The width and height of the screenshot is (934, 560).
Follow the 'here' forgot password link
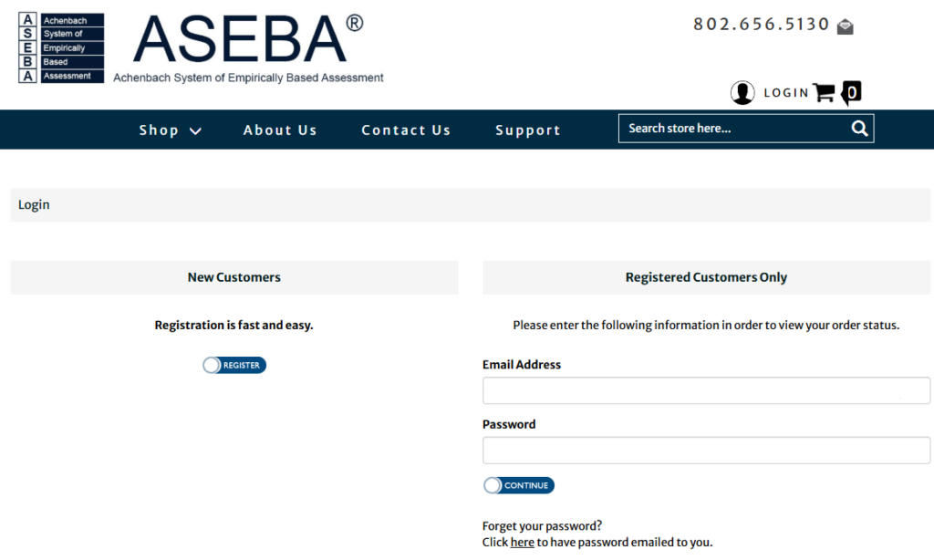click(x=523, y=543)
